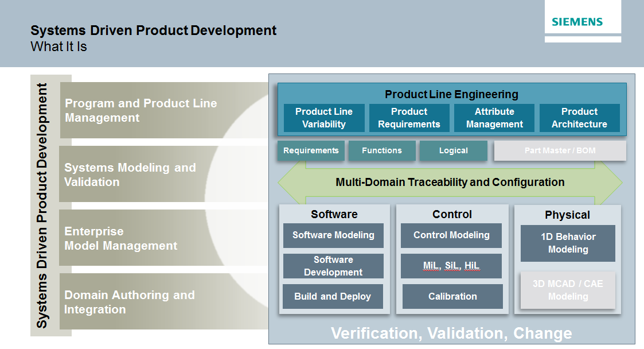The height and width of the screenshot is (349, 644).
Task: Click the Product Architecture box
Action: point(579,118)
